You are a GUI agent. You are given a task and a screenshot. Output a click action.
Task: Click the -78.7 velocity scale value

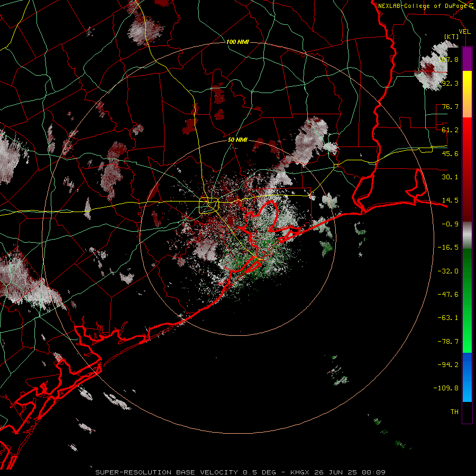click(x=448, y=342)
